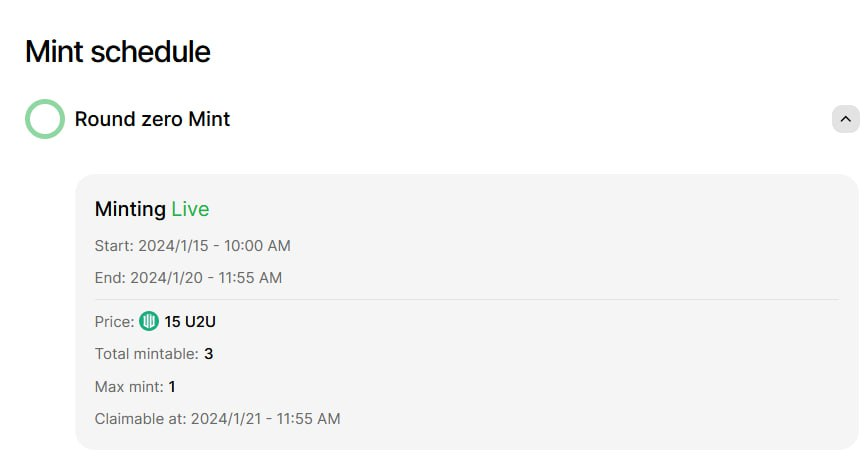This screenshot has height=460, width=866.
Task: Click the Max mint label
Action: click(x=131, y=386)
